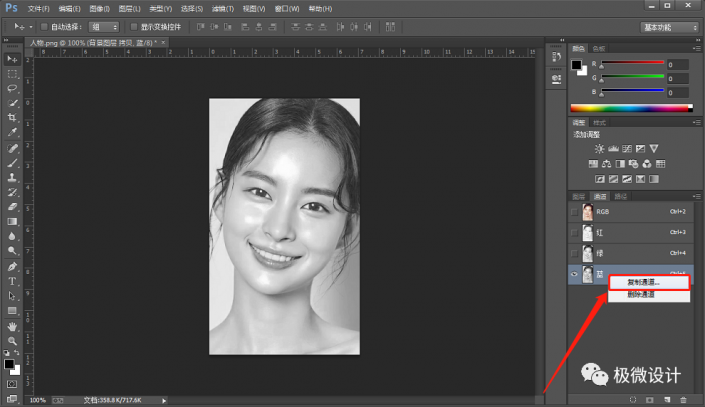Click 删除通道 in the context menu

(x=641, y=295)
